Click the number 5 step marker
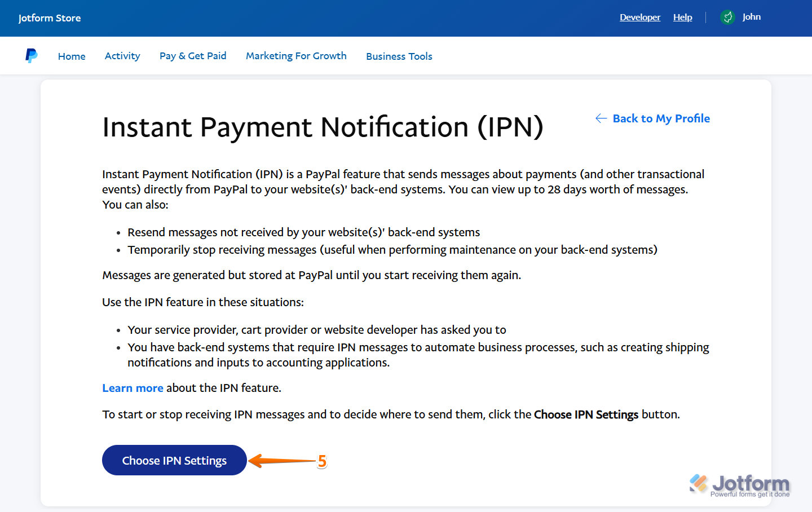The height and width of the screenshot is (512, 812). [322, 462]
